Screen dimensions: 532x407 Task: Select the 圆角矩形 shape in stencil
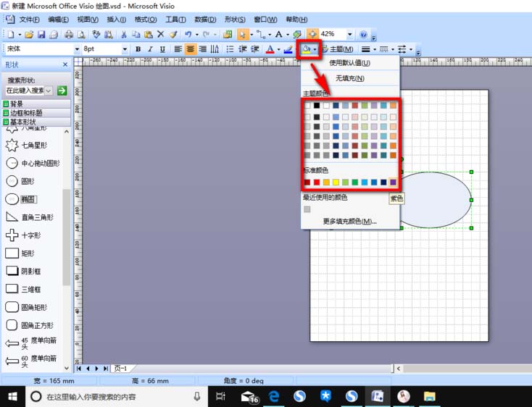(x=27, y=307)
